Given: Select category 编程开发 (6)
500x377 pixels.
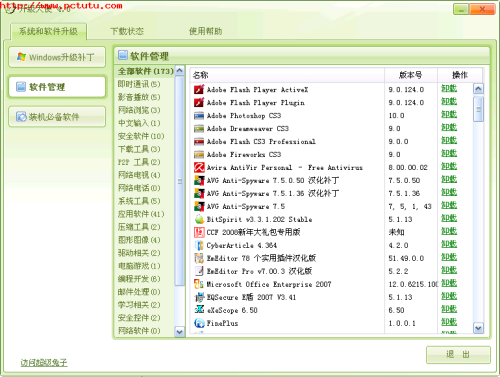Looking at the screenshot, I should (139, 279).
